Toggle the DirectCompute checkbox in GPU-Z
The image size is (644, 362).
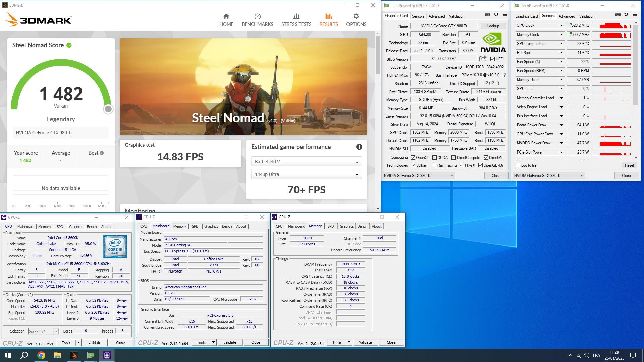[453, 158]
